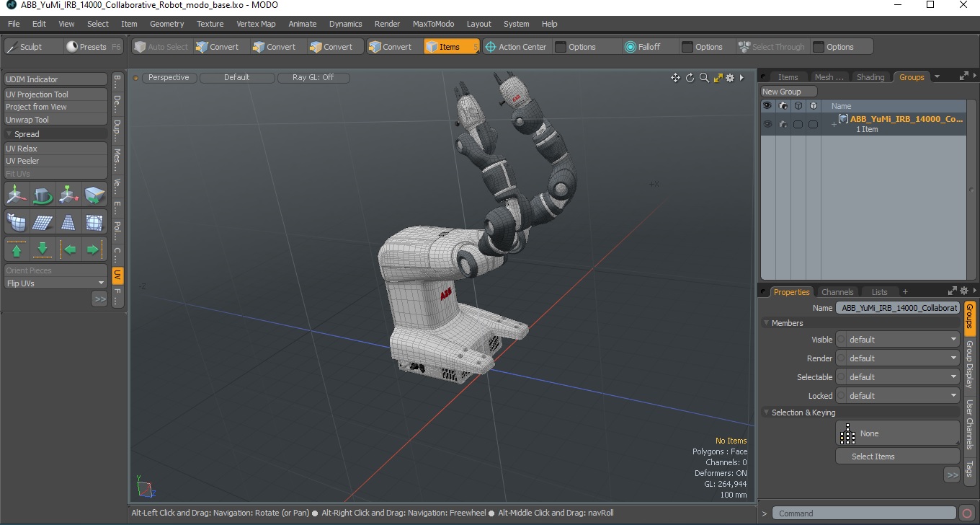Open the Vertex Map menu

256,24
